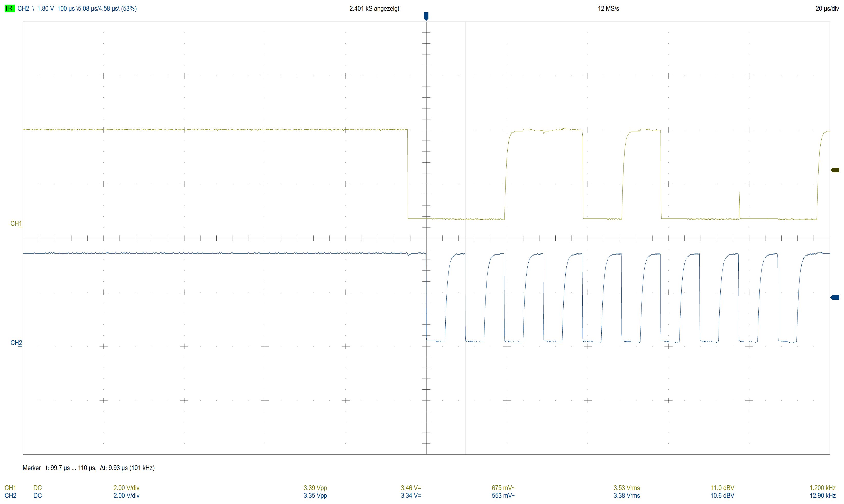The width and height of the screenshot is (844, 504).
Task: Click the 3.46 V= mean value
Action: (x=411, y=488)
